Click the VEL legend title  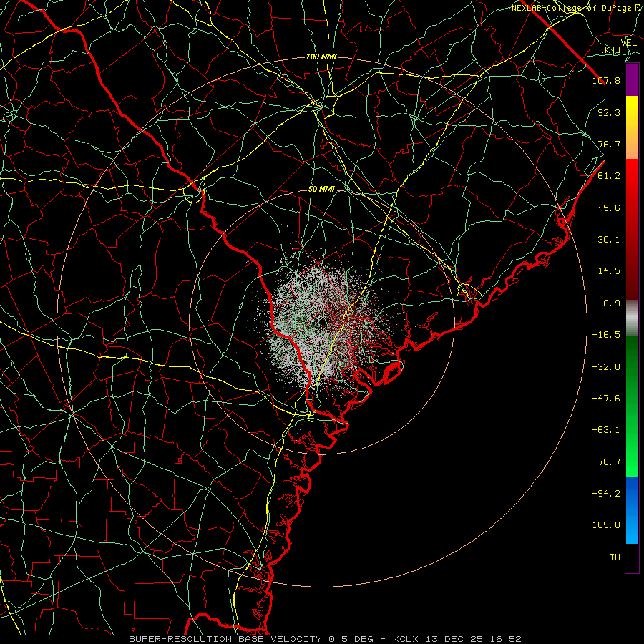(x=628, y=43)
